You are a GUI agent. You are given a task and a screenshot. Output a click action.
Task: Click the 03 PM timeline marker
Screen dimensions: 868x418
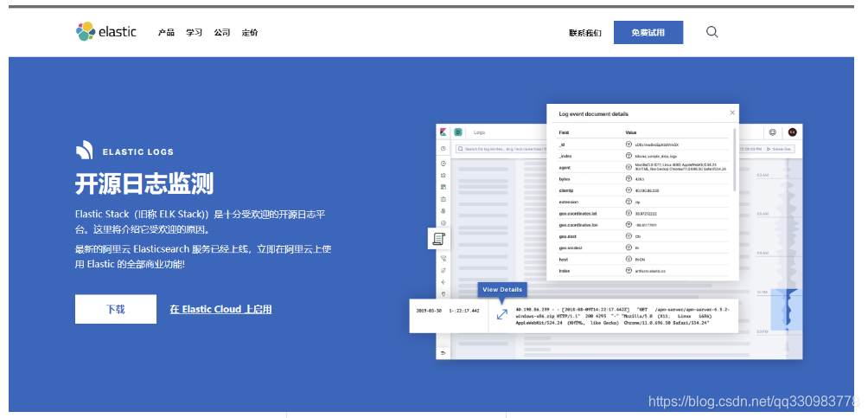(x=763, y=331)
